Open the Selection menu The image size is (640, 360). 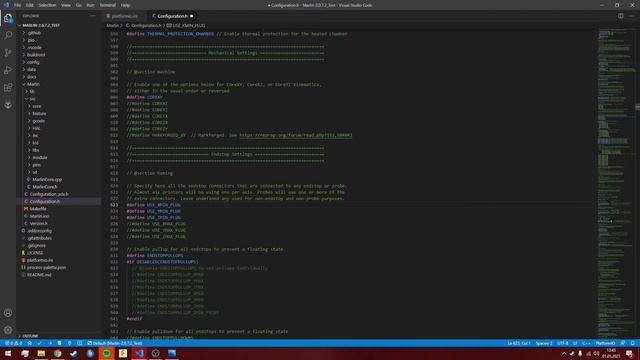47,5
